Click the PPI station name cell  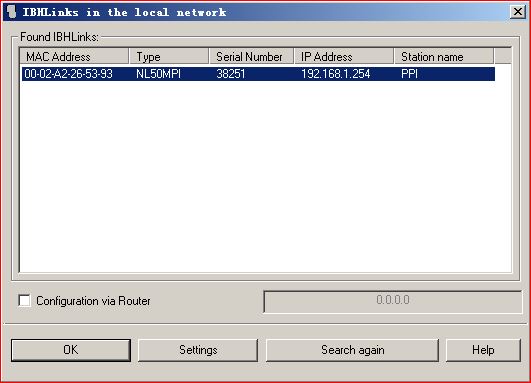coord(409,74)
